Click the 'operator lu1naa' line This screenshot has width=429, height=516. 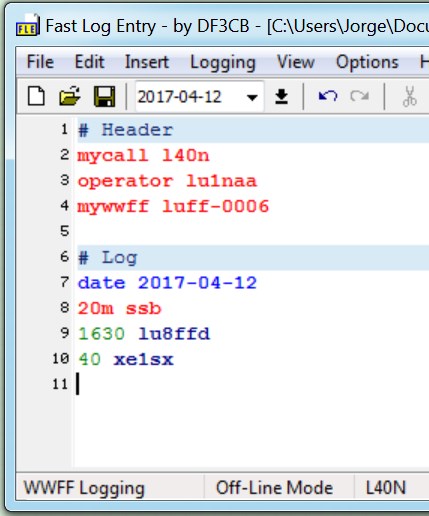pyautogui.click(x=167, y=181)
